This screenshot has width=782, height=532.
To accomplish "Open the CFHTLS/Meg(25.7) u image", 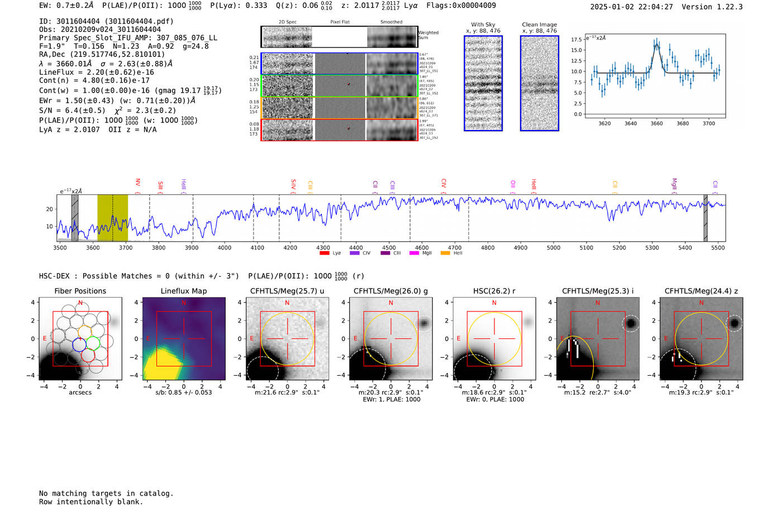I will click(287, 339).
